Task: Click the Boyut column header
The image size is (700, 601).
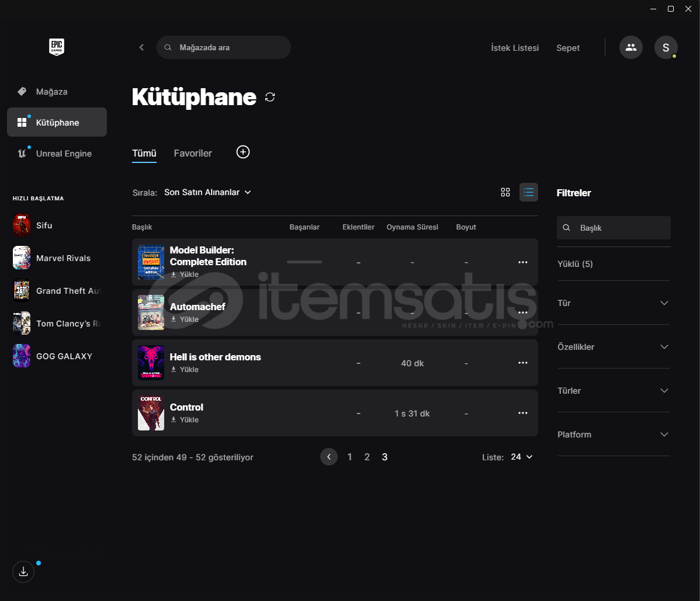Action: click(x=466, y=227)
